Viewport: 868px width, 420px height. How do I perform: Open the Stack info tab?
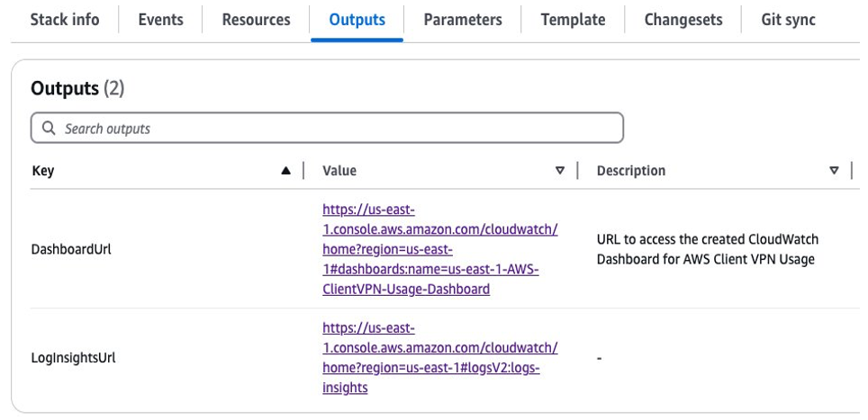[x=65, y=20]
